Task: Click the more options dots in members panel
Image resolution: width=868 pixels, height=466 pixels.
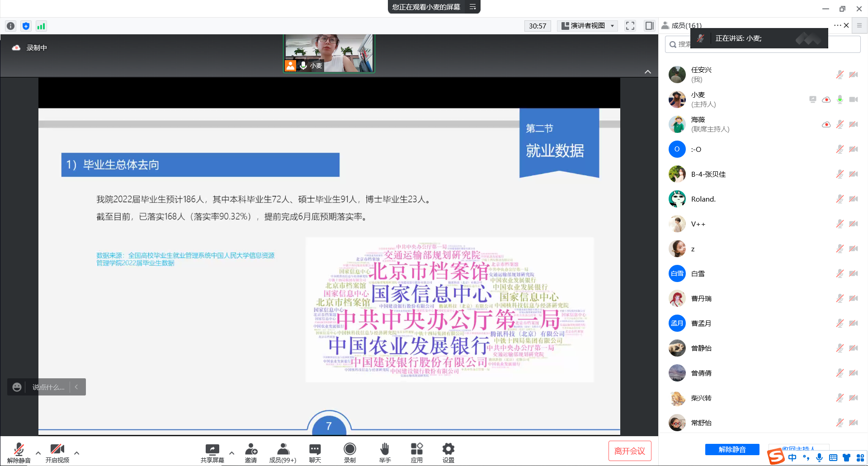Action: (x=837, y=25)
